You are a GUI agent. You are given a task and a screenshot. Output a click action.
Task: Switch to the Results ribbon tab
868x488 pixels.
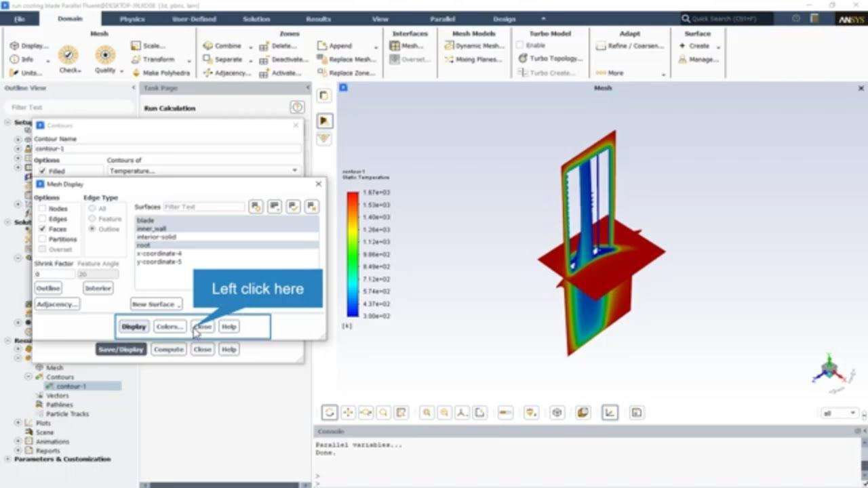[318, 19]
